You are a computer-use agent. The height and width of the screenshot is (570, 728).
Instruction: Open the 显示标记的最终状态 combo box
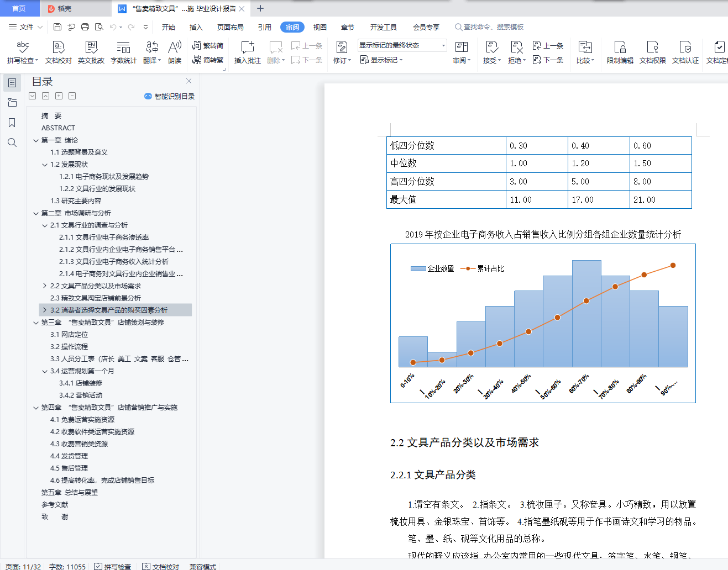click(x=402, y=45)
